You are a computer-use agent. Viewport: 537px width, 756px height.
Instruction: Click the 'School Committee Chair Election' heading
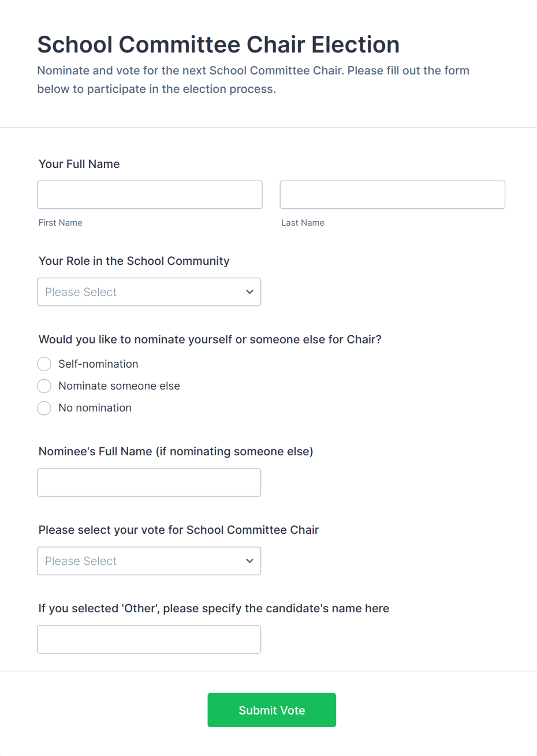[x=218, y=44]
